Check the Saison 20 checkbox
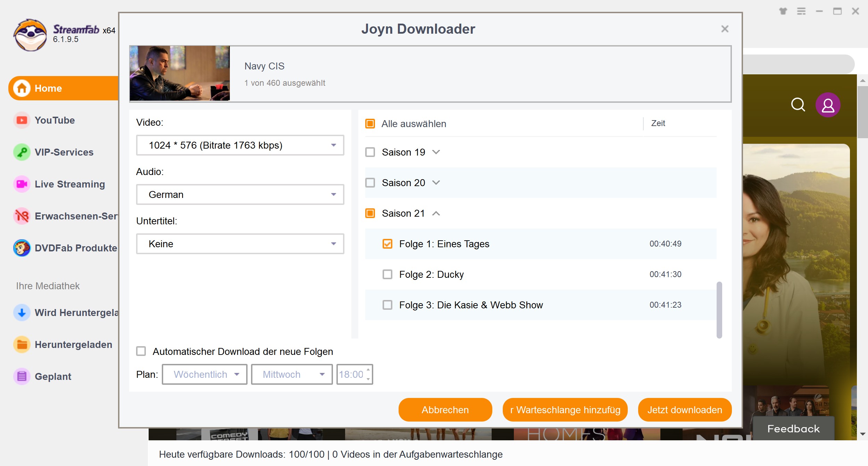This screenshot has height=466, width=868. pos(370,183)
